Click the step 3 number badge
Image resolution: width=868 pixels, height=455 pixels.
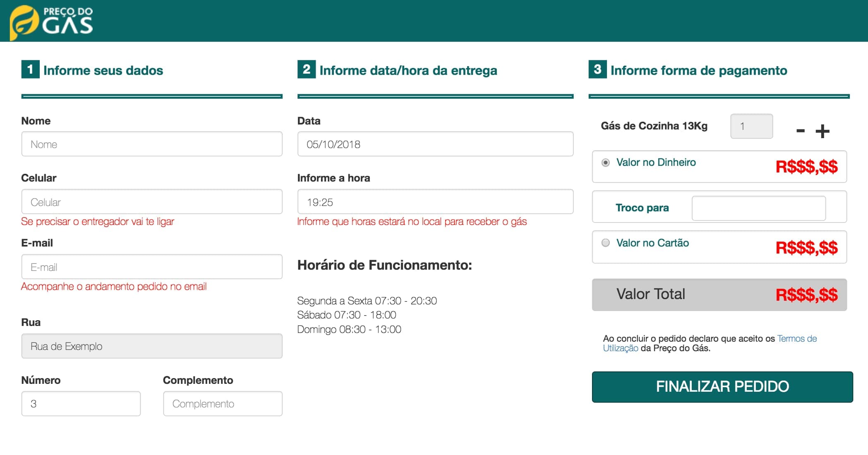(x=597, y=69)
